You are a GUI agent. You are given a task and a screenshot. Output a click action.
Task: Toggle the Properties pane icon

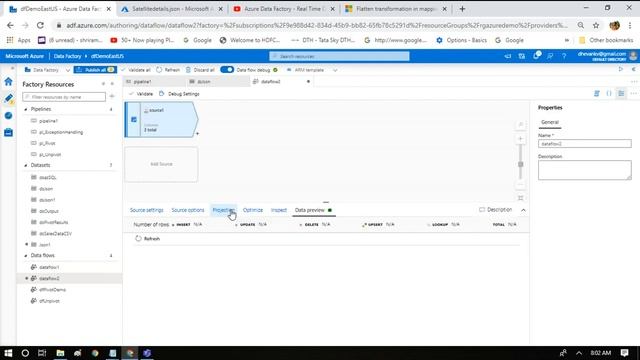[621, 93]
